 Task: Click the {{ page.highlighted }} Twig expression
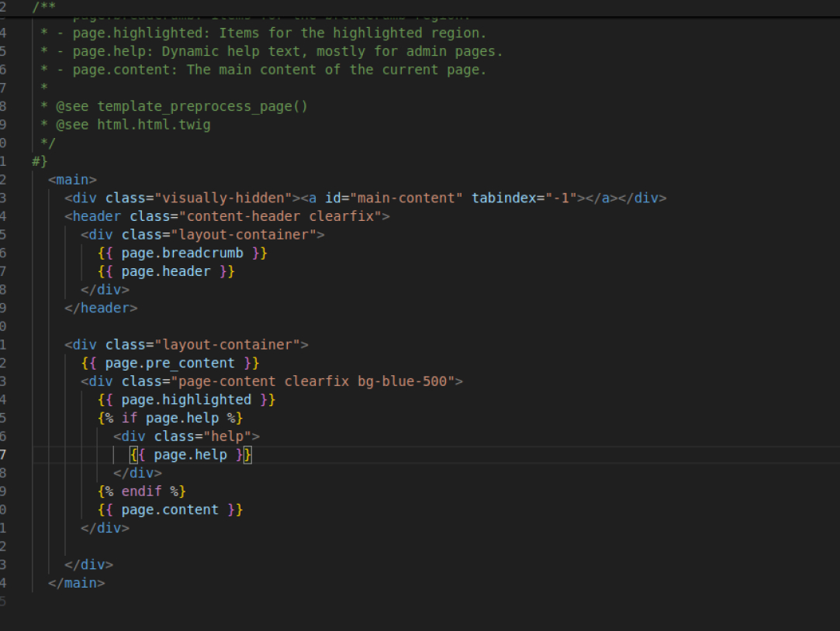186,400
